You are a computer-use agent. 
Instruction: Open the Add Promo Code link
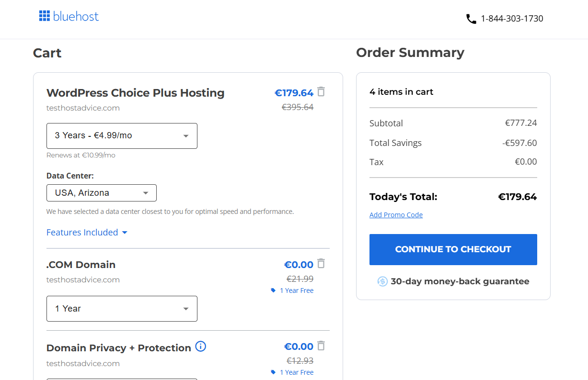point(396,214)
